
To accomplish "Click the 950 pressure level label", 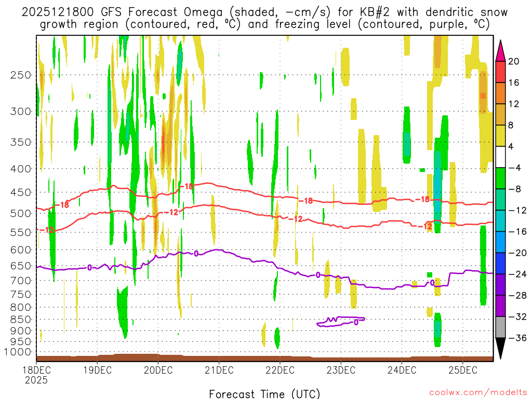I will pos(21,342).
